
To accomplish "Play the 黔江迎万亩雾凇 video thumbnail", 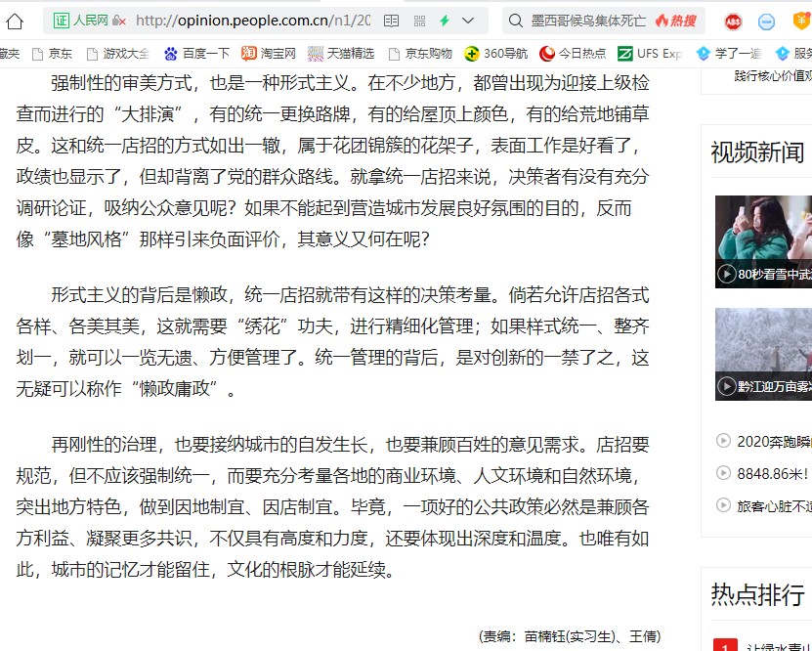I will click(x=763, y=354).
